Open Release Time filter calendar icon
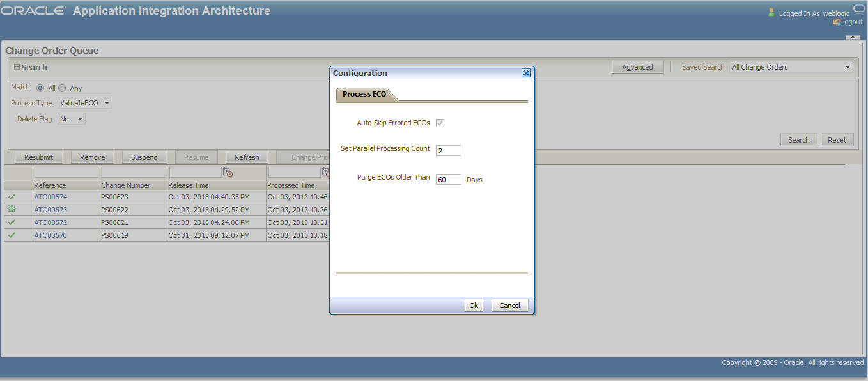This screenshot has height=381, width=868. coord(228,172)
